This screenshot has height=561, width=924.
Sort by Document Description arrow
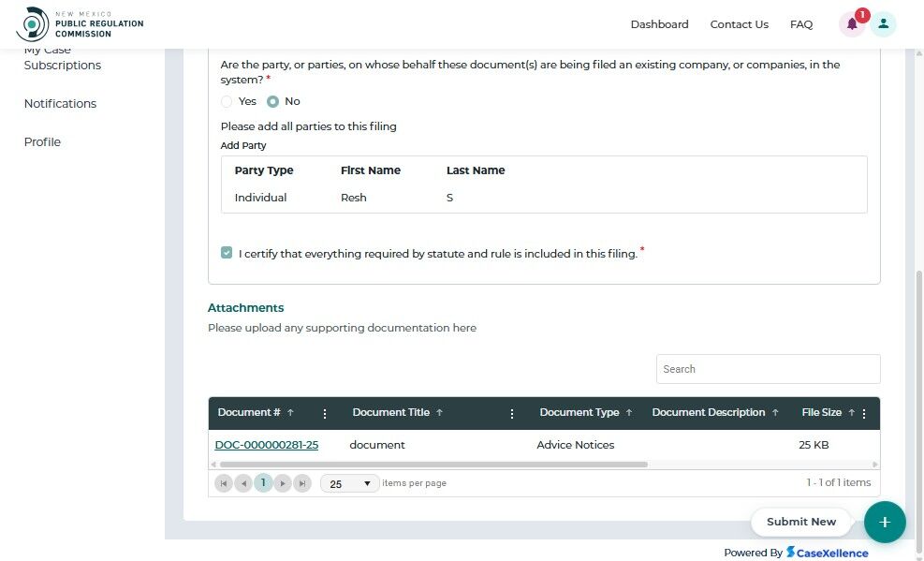tap(775, 412)
